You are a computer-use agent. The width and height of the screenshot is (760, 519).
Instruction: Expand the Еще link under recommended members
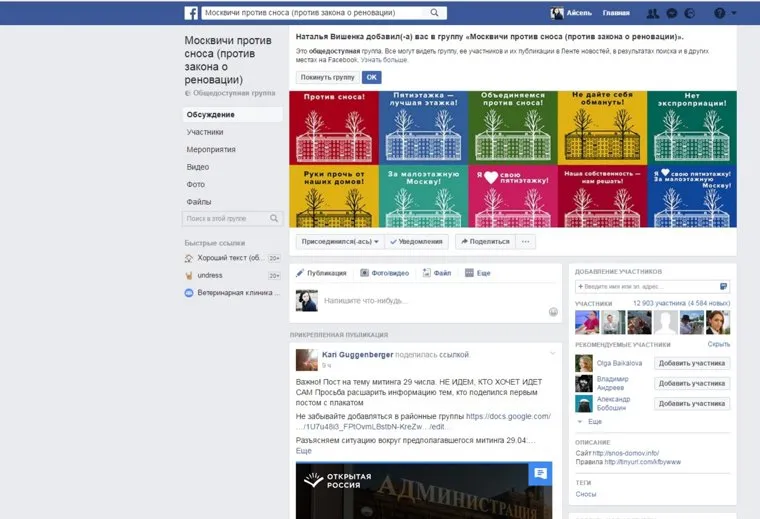point(594,422)
